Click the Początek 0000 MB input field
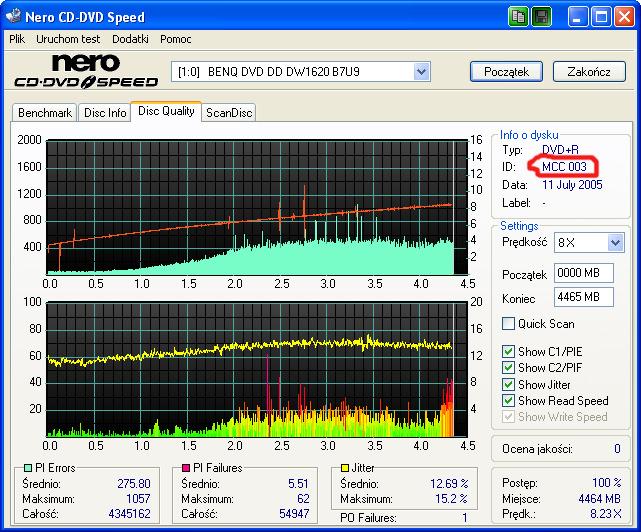The image size is (641, 532). point(584,273)
